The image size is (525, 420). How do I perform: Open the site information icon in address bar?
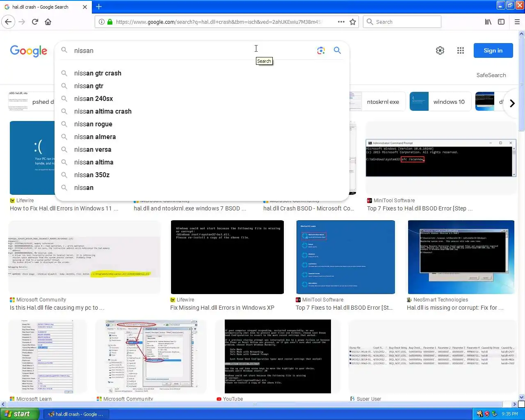(102, 22)
